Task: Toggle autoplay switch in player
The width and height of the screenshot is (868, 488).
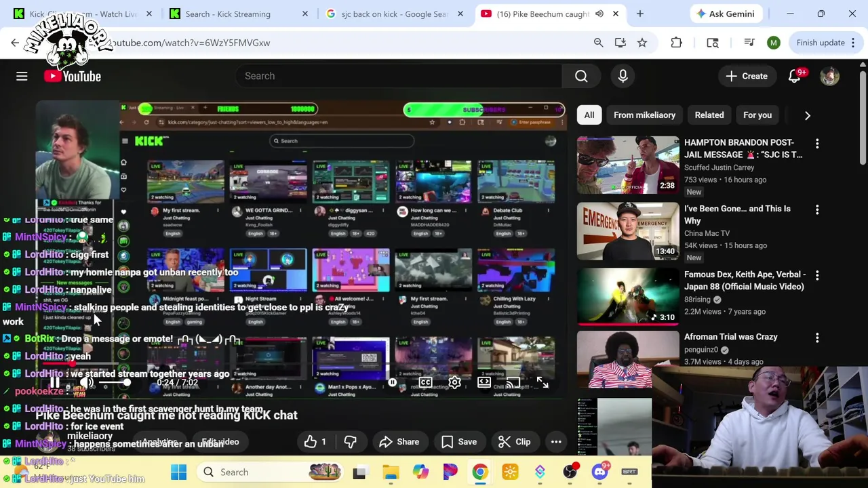Action: point(393,383)
